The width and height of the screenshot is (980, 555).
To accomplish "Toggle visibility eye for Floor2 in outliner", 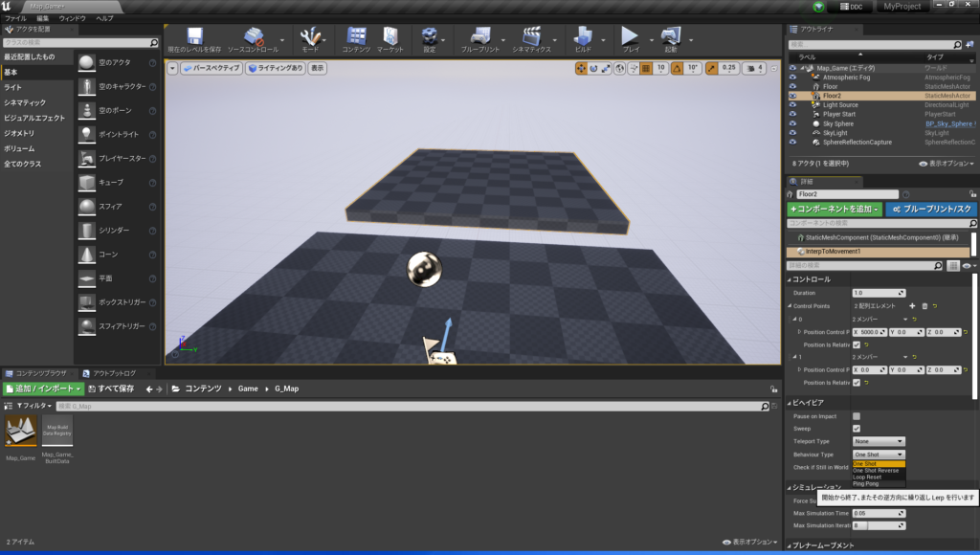I will tap(792, 96).
